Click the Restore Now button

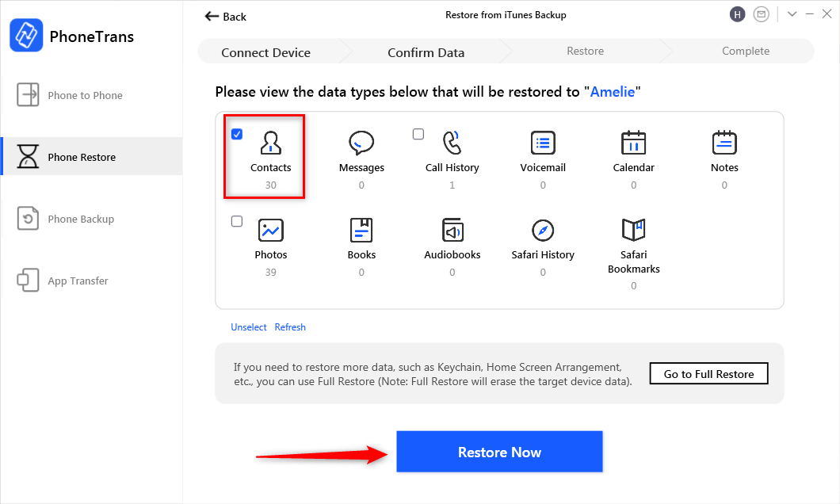499,452
